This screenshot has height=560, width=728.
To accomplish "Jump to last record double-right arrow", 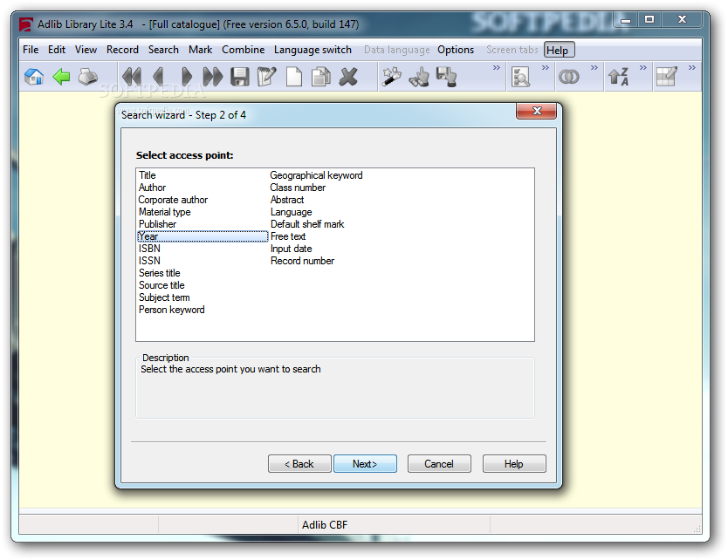I will (x=213, y=77).
